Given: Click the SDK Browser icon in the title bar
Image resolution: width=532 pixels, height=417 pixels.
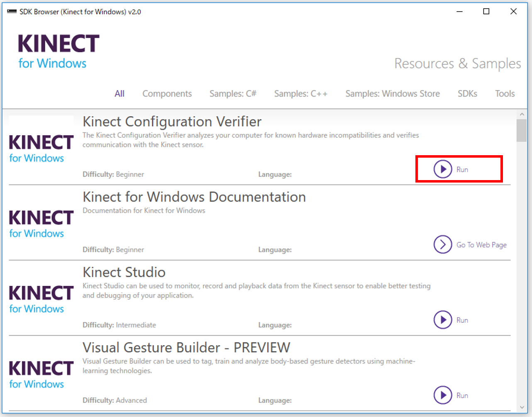Looking at the screenshot, I should pos(11,11).
